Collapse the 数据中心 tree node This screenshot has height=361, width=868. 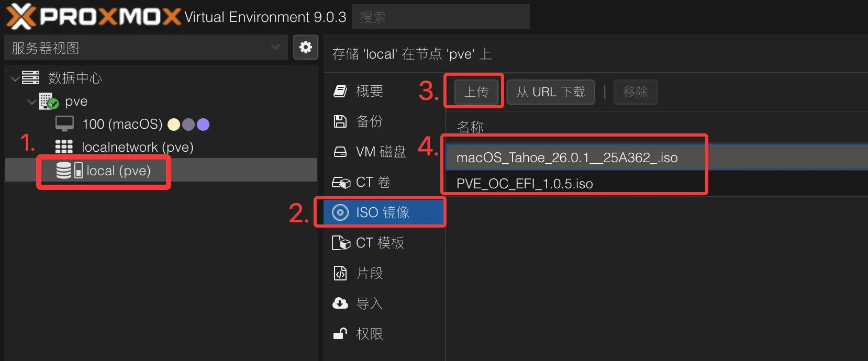15,78
